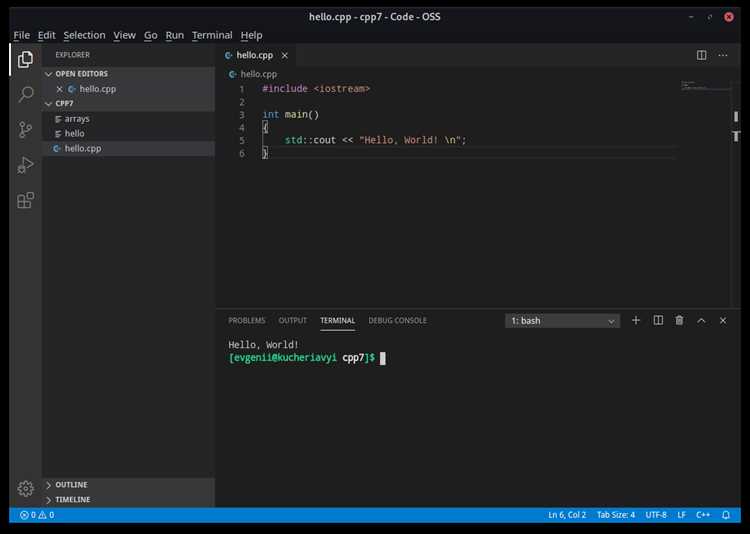750x534 pixels.
Task: Open the Search view icon
Action: pos(26,94)
